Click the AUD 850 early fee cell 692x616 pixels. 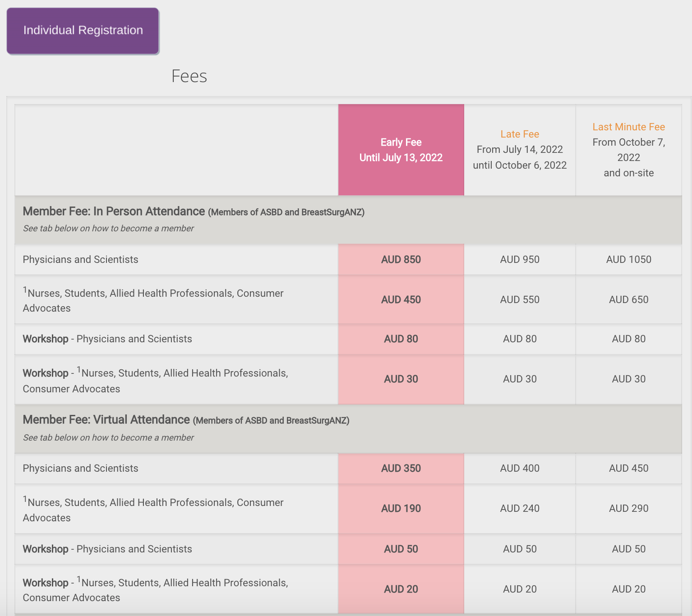pos(401,259)
